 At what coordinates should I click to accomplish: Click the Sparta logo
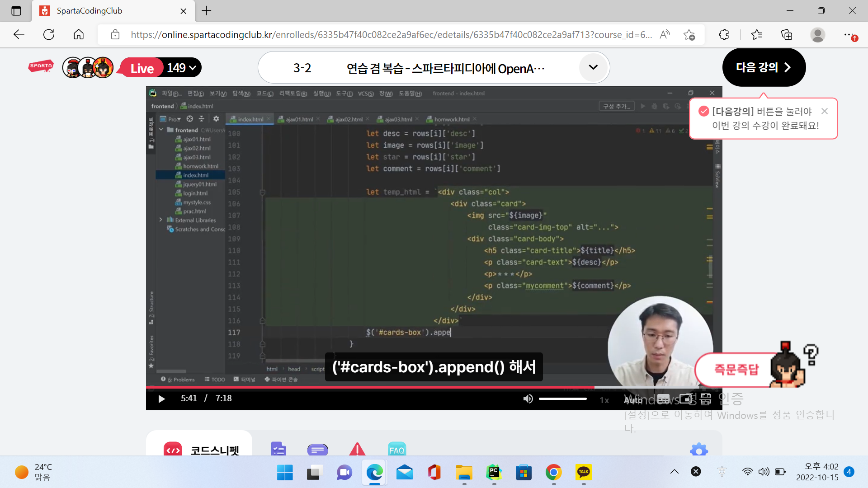point(41,67)
